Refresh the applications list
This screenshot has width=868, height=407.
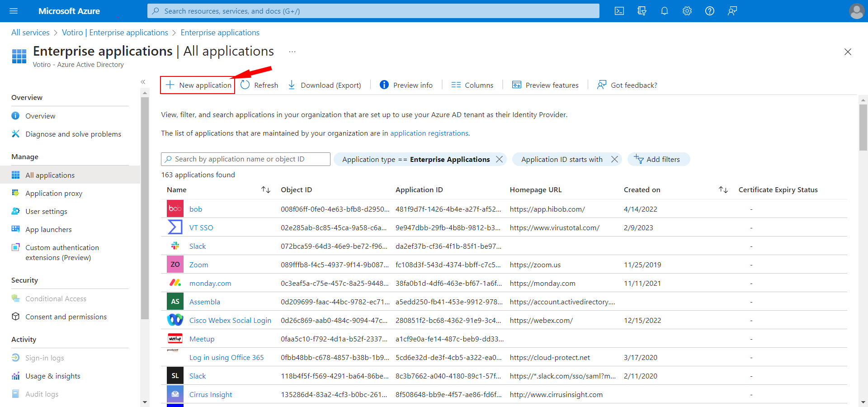pos(259,85)
